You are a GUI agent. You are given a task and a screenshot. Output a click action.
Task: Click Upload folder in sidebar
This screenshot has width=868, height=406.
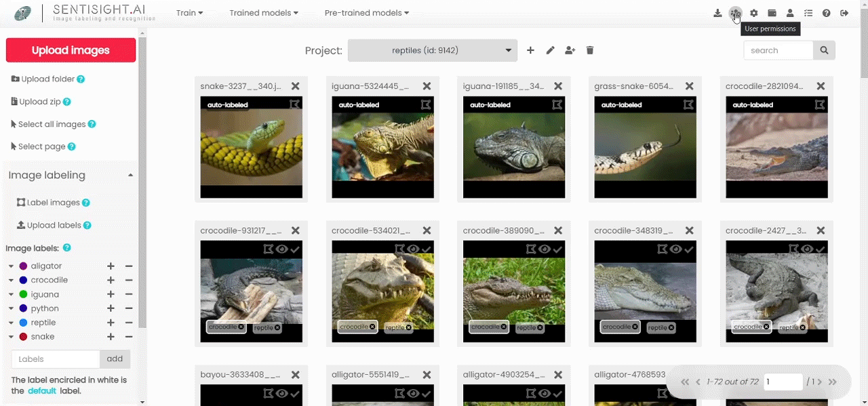pos(43,79)
